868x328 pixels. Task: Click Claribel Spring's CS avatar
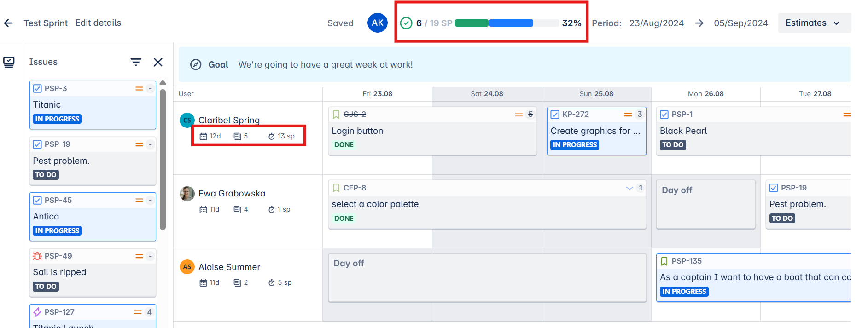click(x=187, y=120)
